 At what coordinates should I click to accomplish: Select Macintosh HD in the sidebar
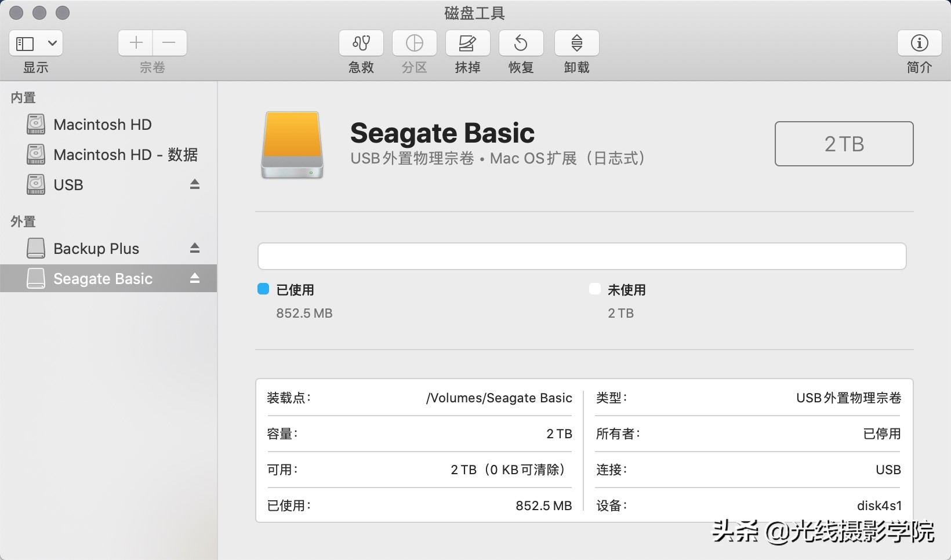[102, 125]
